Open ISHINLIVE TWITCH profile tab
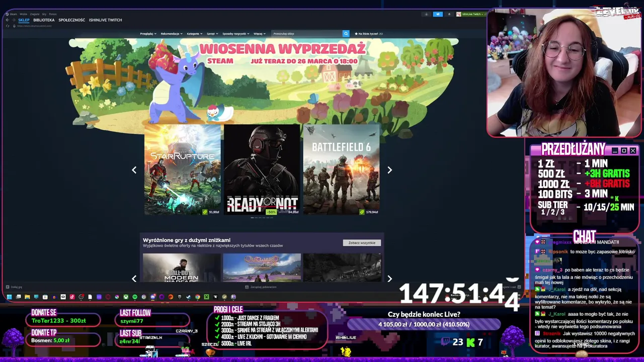This screenshot has width=644, height=362. coord(106,20)
